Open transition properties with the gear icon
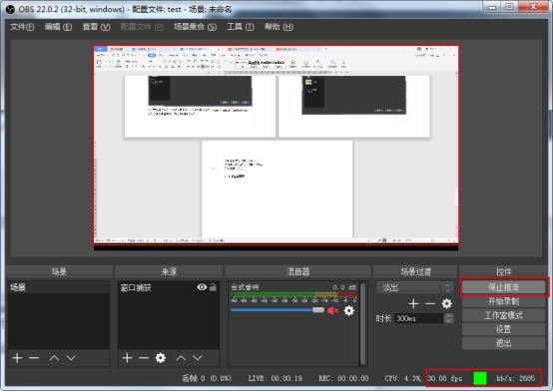Image resolution: width=553 pixels, height=392 pixels. pyautogui.click(x=447, y=303)
